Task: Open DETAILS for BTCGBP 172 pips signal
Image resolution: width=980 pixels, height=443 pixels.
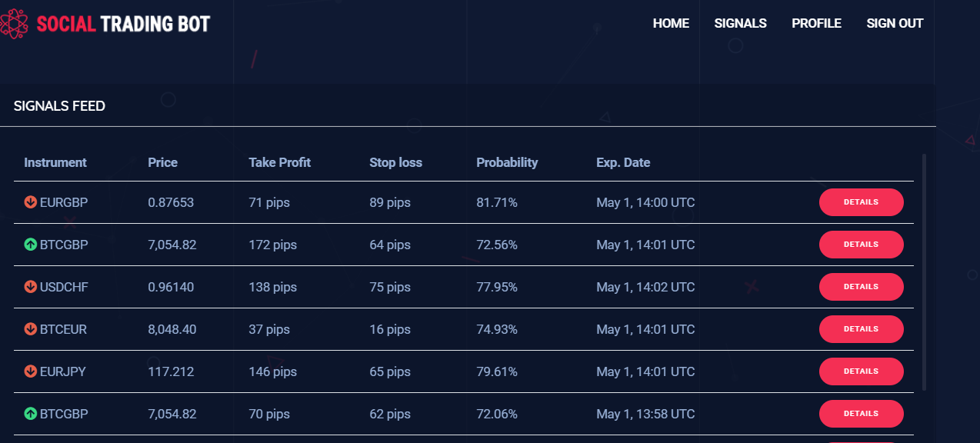Action: click(x=861, y=245)
